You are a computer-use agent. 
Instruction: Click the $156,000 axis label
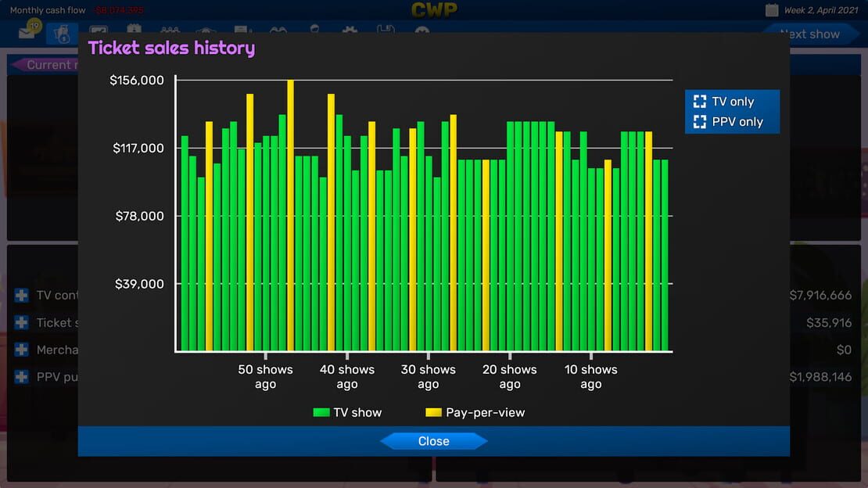tap(137, 81)
